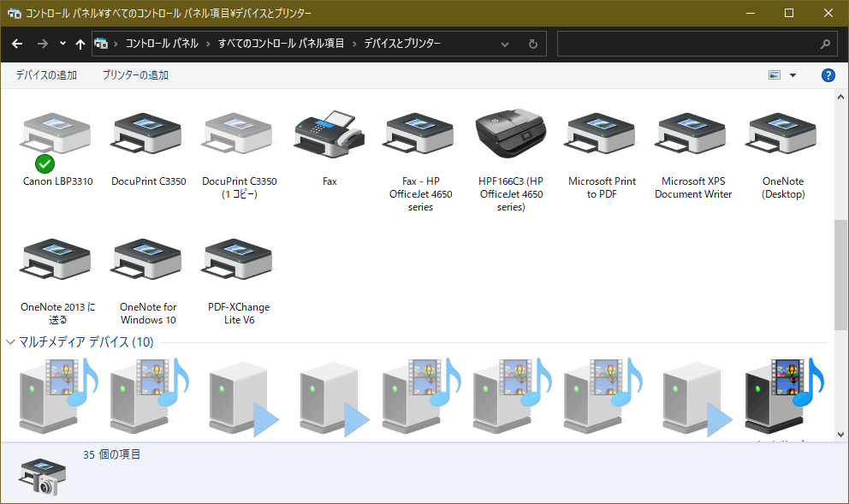The width and height of the screenshot is (849, 504).
Task: Open the view options dropdown arrow
Action: [793, 75]
